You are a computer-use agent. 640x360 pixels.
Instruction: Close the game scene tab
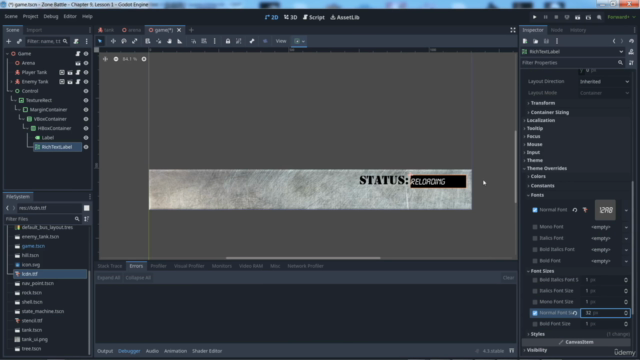179,30
